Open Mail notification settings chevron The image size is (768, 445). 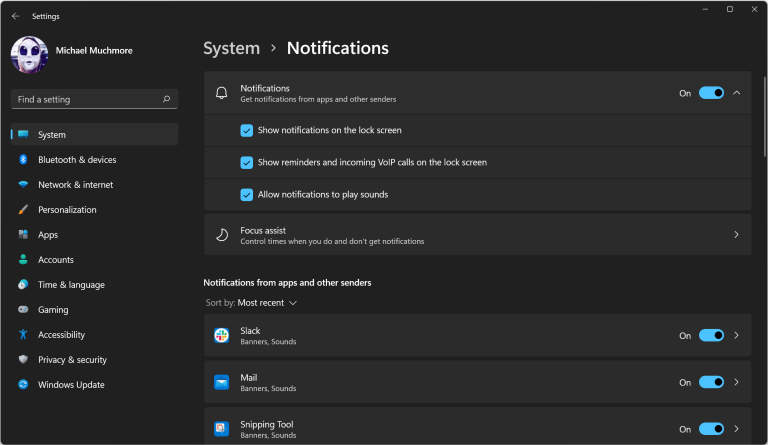click(x=736, y=382)
